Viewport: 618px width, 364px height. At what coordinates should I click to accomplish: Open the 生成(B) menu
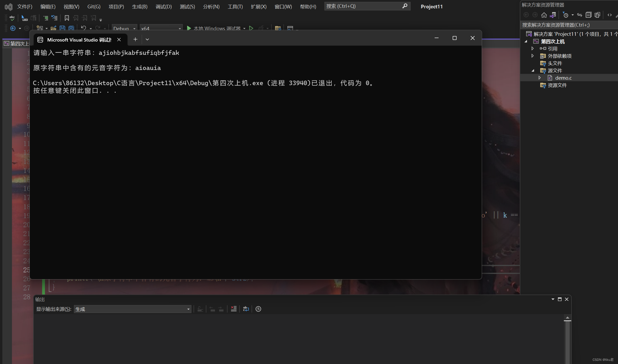click(139, 7)
